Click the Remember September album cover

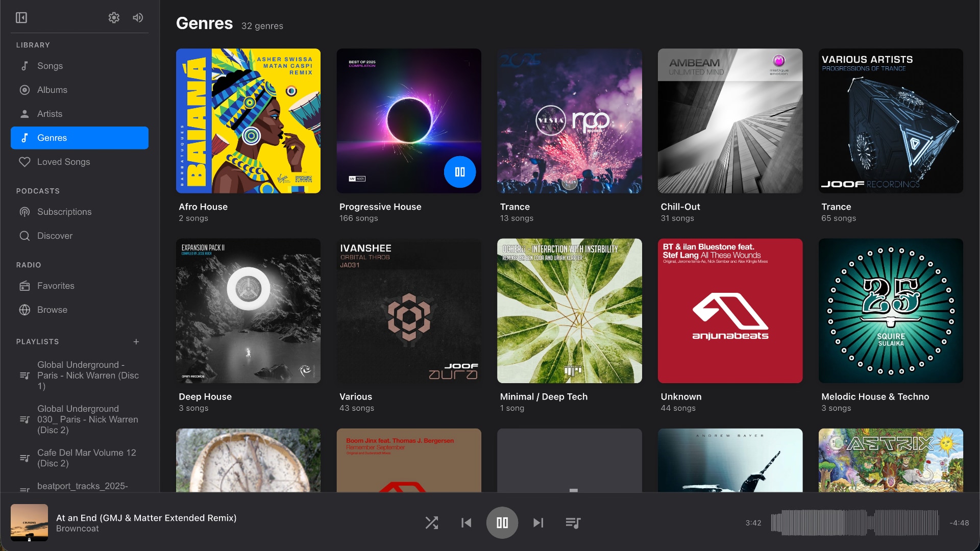(x=409, y=460)
